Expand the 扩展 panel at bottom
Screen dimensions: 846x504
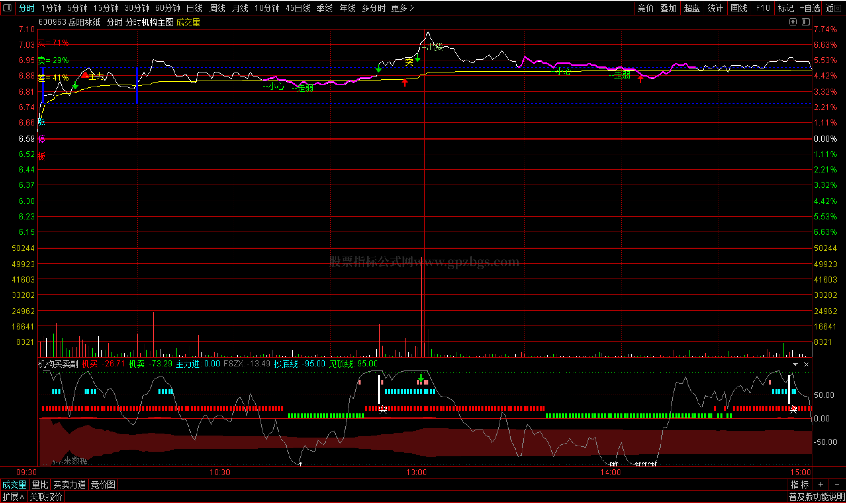13,497
